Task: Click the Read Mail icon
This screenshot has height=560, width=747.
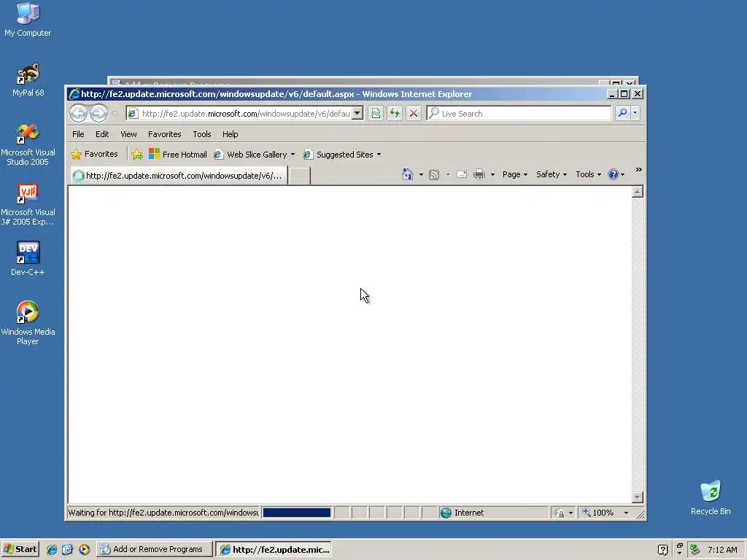Action: tap(462, 174)
